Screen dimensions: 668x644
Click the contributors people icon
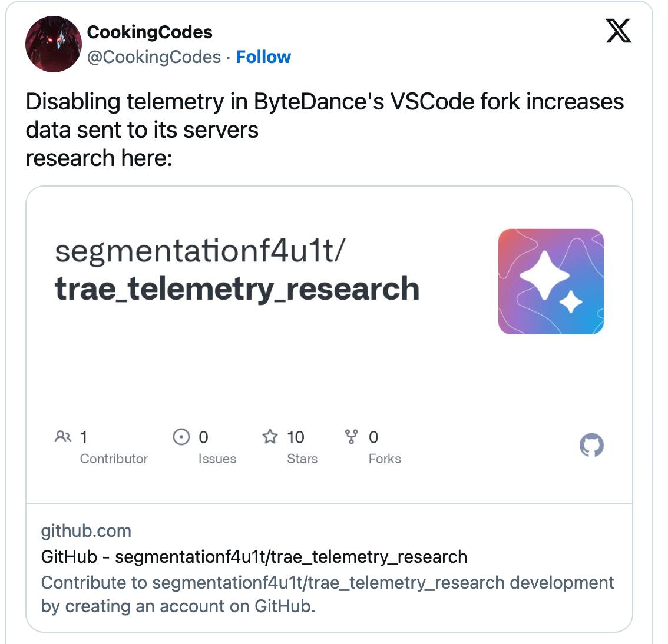tap(63, 437)
